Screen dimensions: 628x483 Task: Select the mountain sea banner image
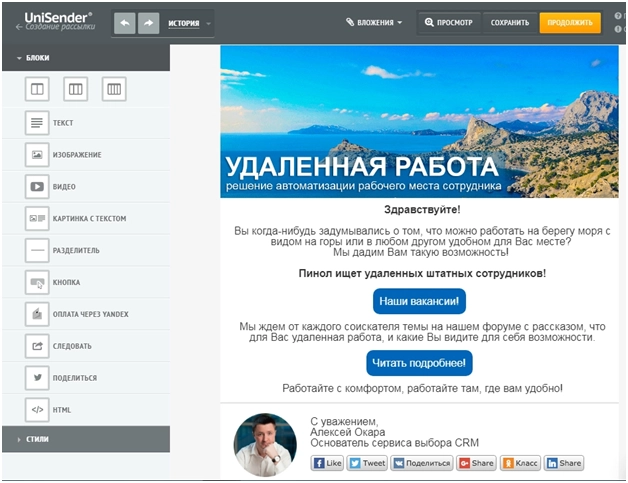point(419,121)
